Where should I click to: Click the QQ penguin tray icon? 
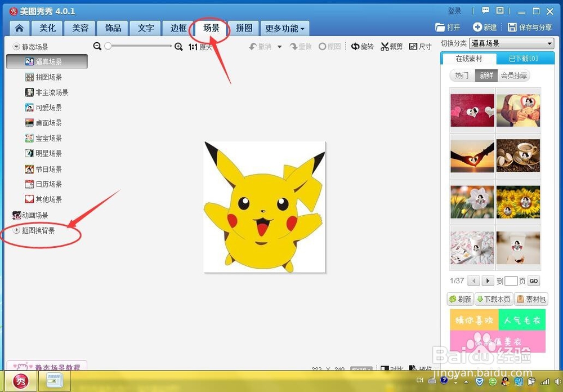[x=506, y=381]
